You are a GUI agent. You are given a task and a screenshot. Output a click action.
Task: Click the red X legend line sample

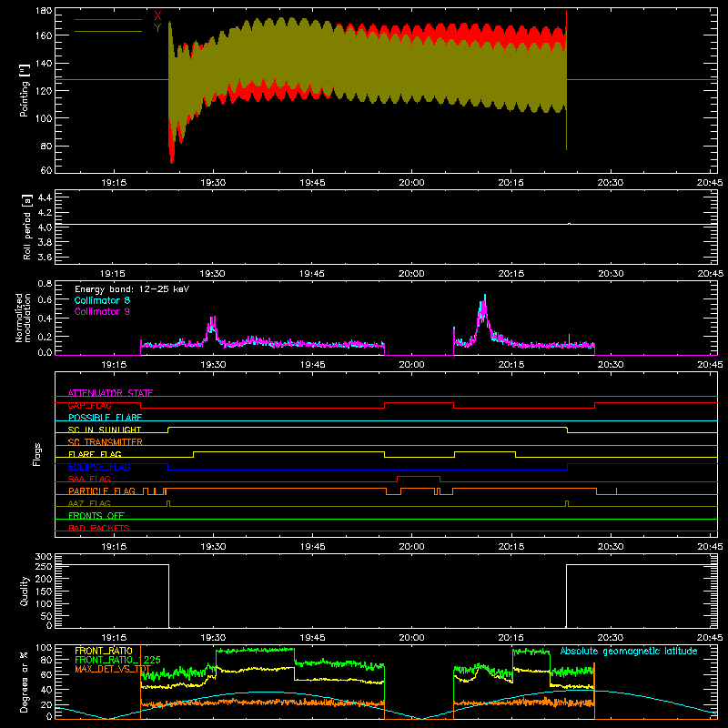108,19
